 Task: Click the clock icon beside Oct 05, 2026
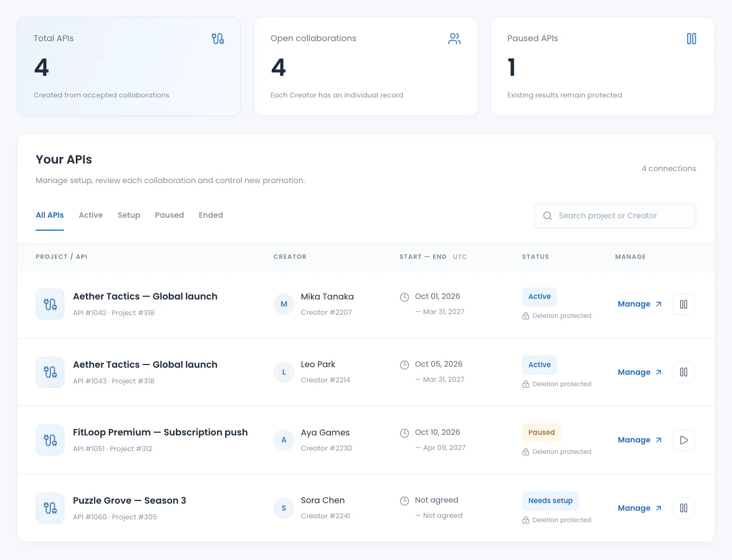click(404, 365)
